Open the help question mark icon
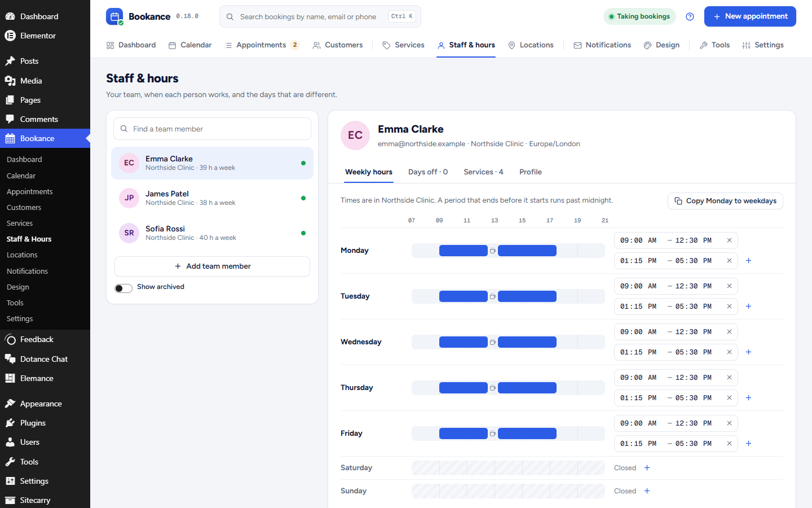 tap(690, 16)
